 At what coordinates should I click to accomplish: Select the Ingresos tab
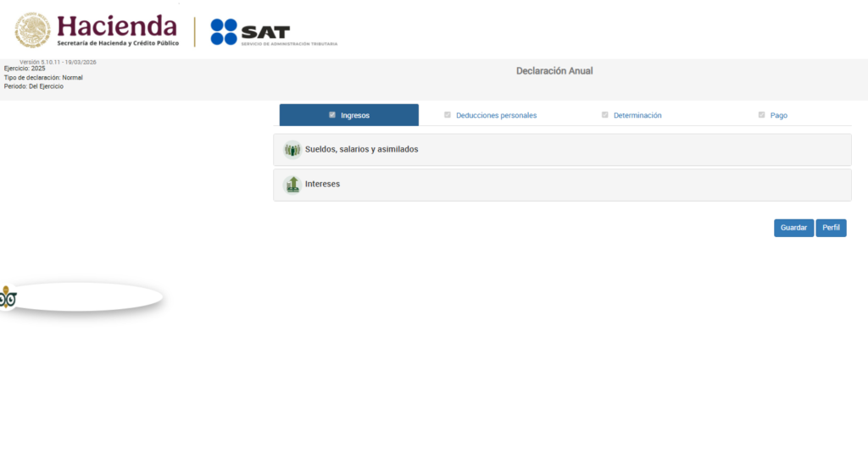(x=348, y=115)
